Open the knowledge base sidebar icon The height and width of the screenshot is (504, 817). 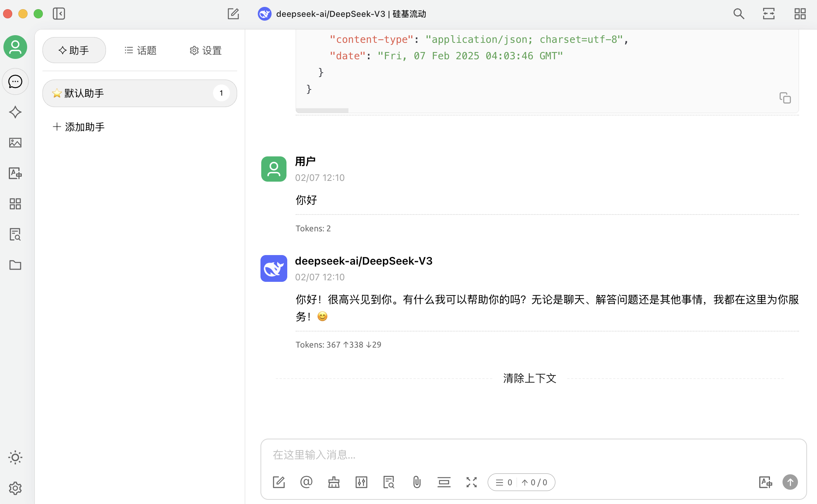point(15,234)
